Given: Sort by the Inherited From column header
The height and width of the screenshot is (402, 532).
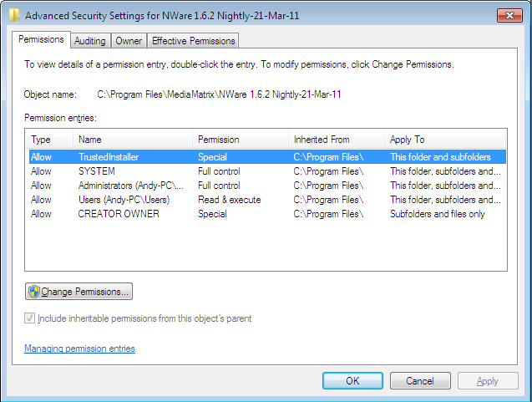Looking at the screenshot, I should [x=337, y=140].
